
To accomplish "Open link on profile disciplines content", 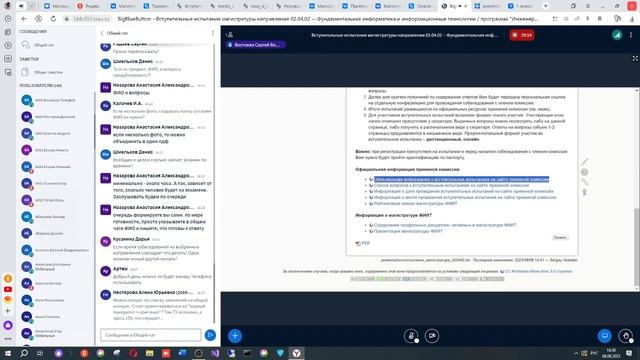I will click(445, 225).
